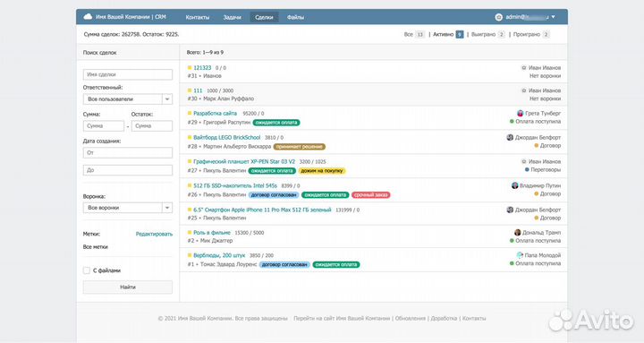Open Перейти на сайт footer link
The height and width of the screenshot is (343, 644).
click(342, 318)
